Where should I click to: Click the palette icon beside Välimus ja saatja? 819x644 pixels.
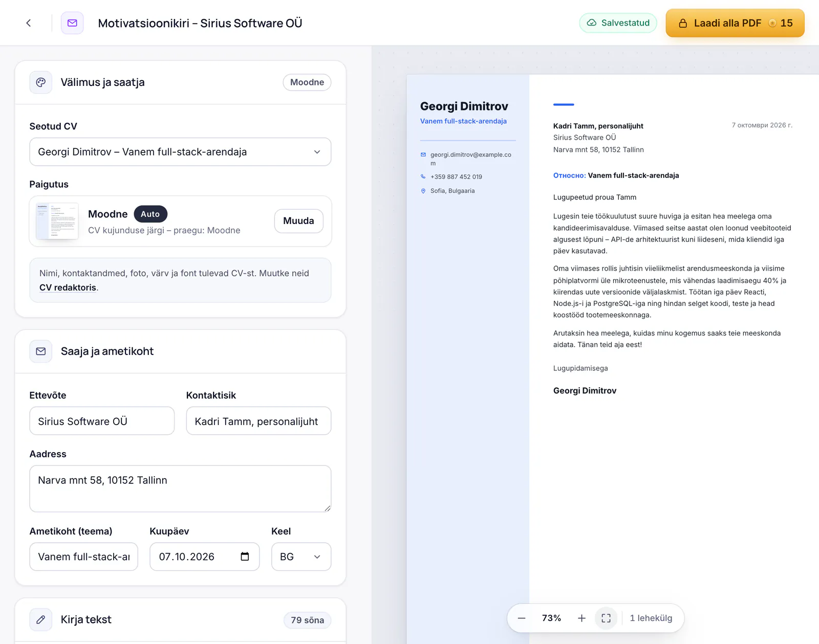click(41, 82)
